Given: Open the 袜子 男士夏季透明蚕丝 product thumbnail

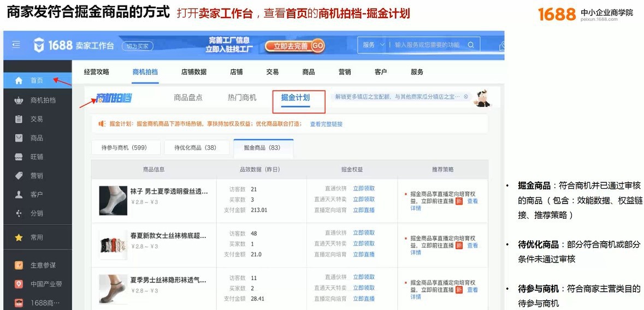Looking at the screenshot, I should click(x=113, y=200).
